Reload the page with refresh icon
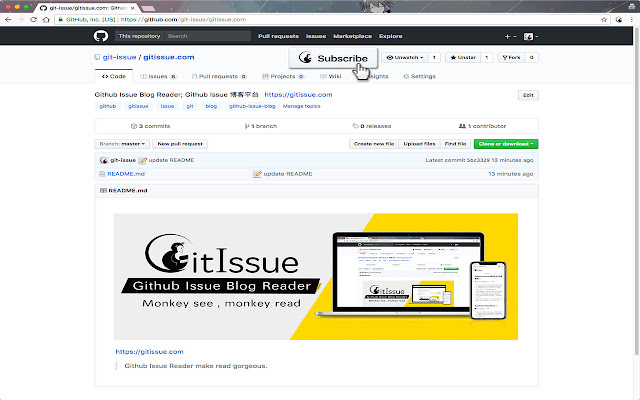Viewport: 640px width, 400px height. [x=33, y=19]
